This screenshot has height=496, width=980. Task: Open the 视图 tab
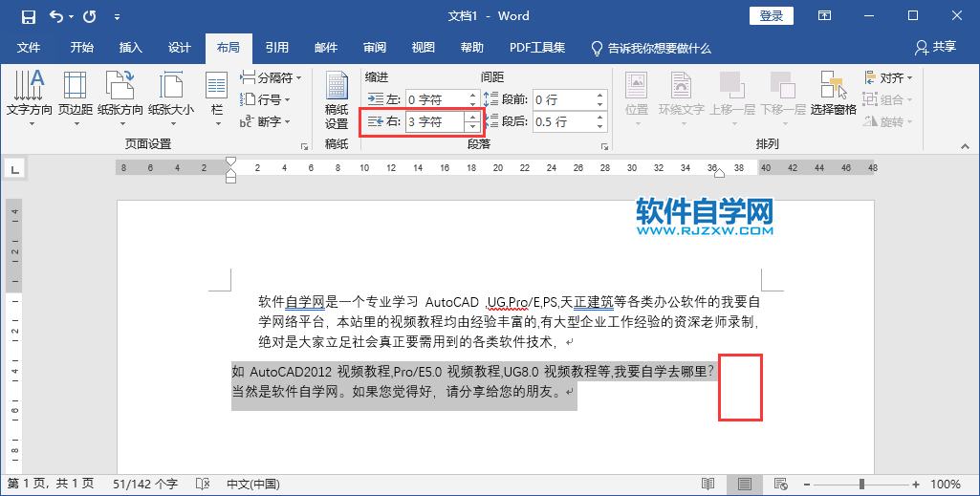pyautogui.click(x=424, y=48)
